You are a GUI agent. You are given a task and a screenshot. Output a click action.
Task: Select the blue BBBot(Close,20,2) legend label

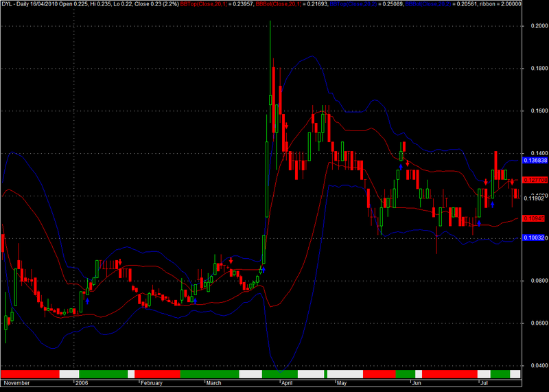tap(428, 4)
